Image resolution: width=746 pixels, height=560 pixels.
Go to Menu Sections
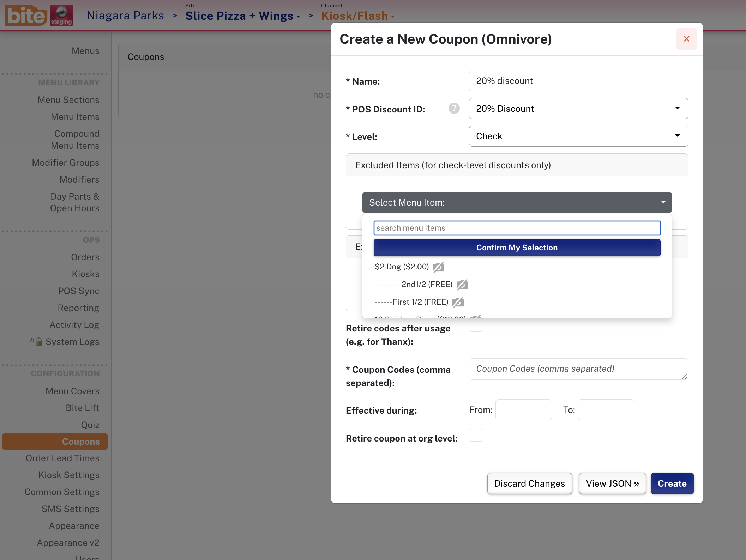(68, 100)
